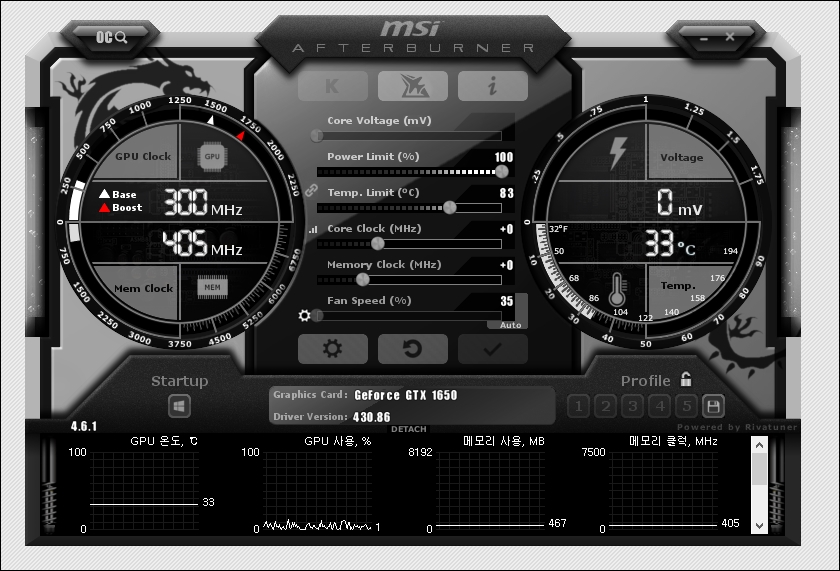Image resolution: width=840 pixels, height=571 pixels.
Task: Apply settings with the checkmark button
Action: pos(492,349)
